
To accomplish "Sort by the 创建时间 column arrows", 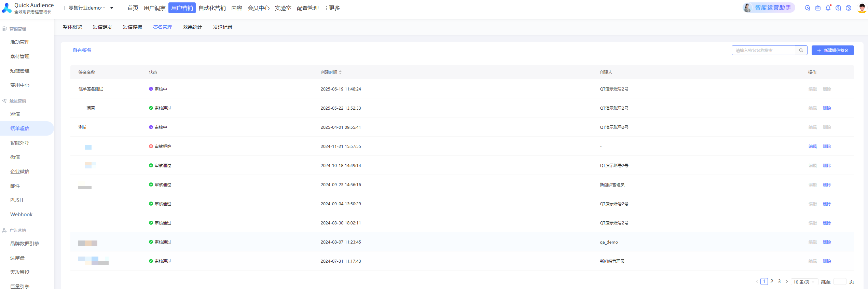I will tap(340, 72).
